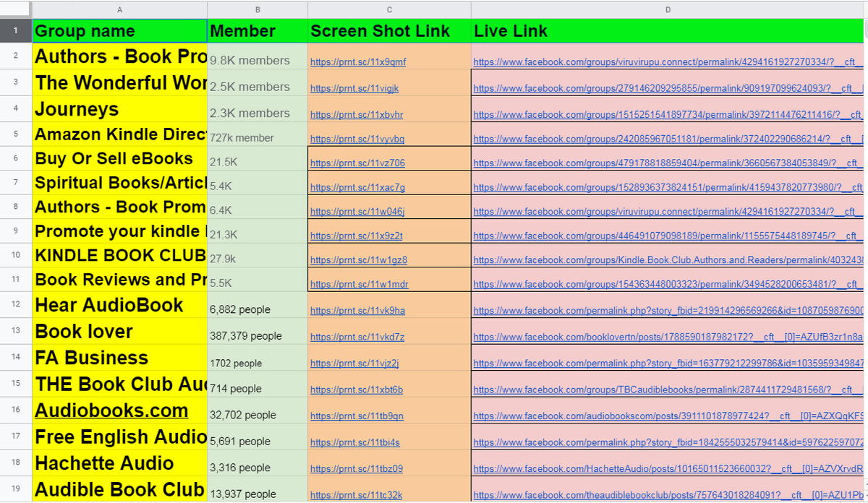Select the 'THE Book Club Au' cell
Screen dimensions: 868x503
pyautogui.click(x=120, y=384)
